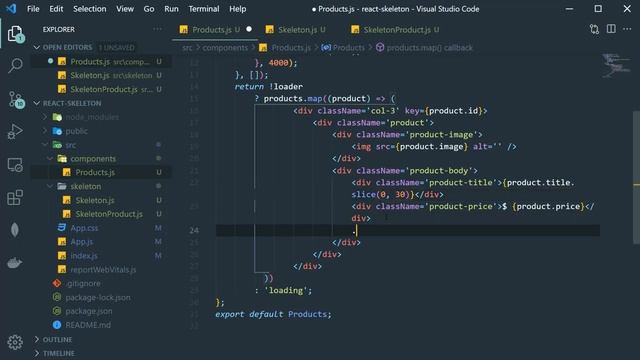Expand the node_modules folder

point(45,117)
